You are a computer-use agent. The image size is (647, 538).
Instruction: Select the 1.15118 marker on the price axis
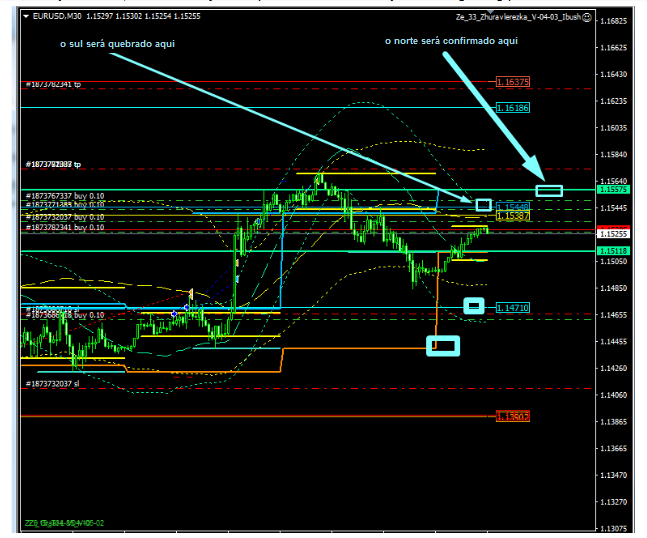coord(612,251)
